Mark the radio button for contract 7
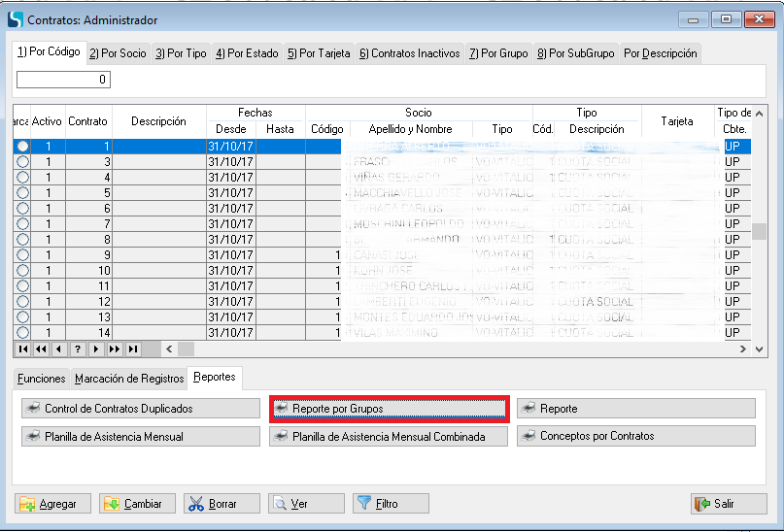This screenshot has height=532, width=784. [x=22, y=224]
